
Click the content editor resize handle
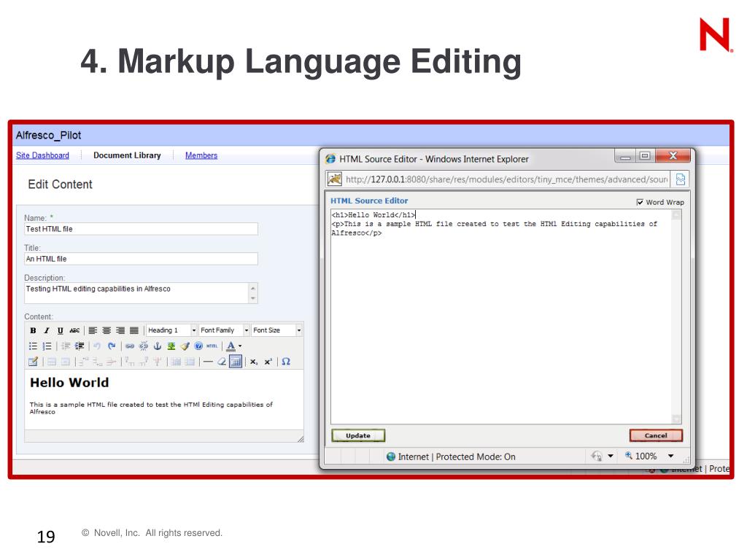(x=301, y=439)
